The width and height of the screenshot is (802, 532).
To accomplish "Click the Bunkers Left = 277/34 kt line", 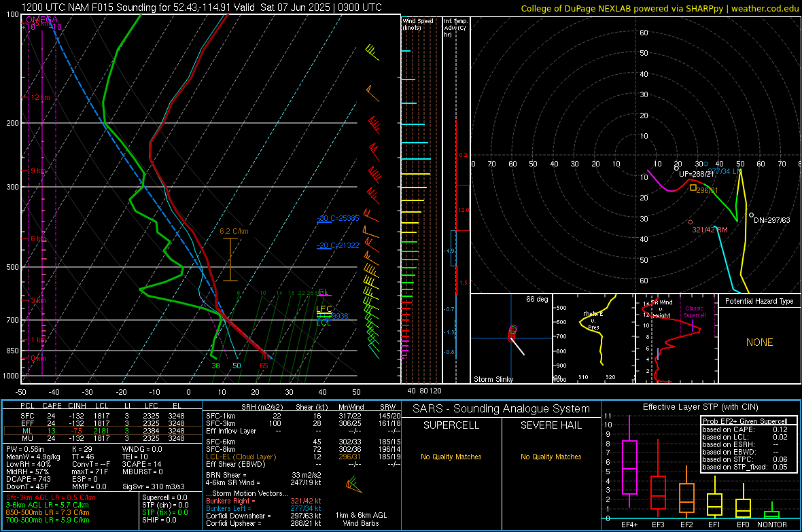I will pos(264,508).
